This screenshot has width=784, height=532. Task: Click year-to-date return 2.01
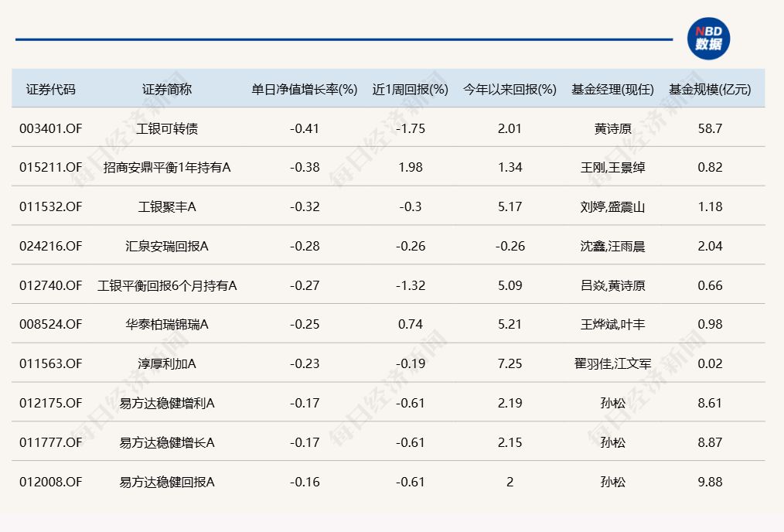510,128
